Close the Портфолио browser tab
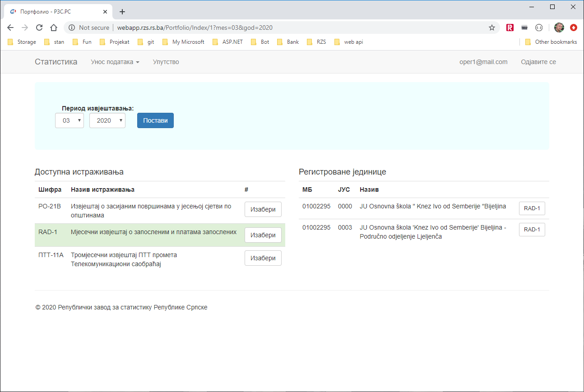This screenshot has height=392, width=584. 105,12
